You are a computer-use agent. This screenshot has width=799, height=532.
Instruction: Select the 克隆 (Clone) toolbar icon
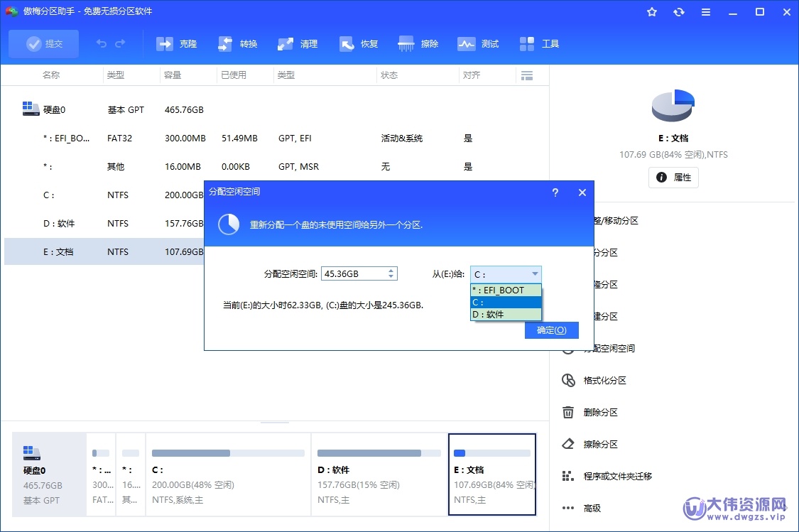[x=176, y=43]
